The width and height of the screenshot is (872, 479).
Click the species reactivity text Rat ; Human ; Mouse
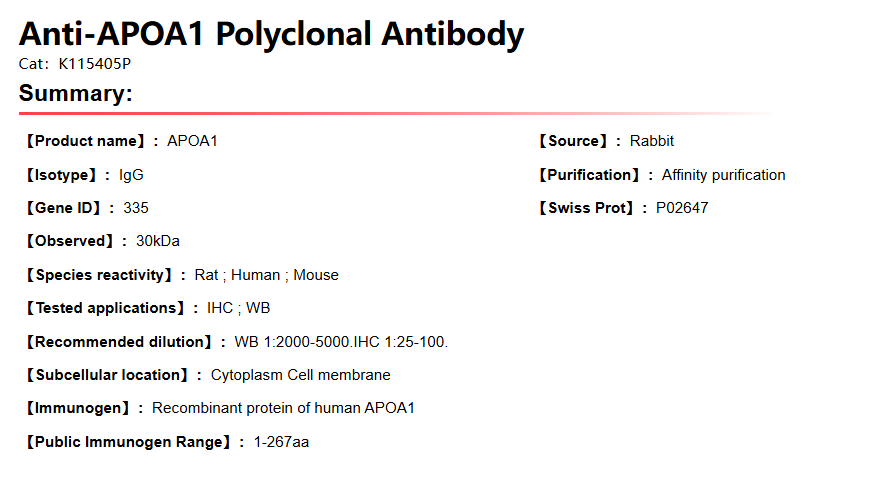click(266, 275)
